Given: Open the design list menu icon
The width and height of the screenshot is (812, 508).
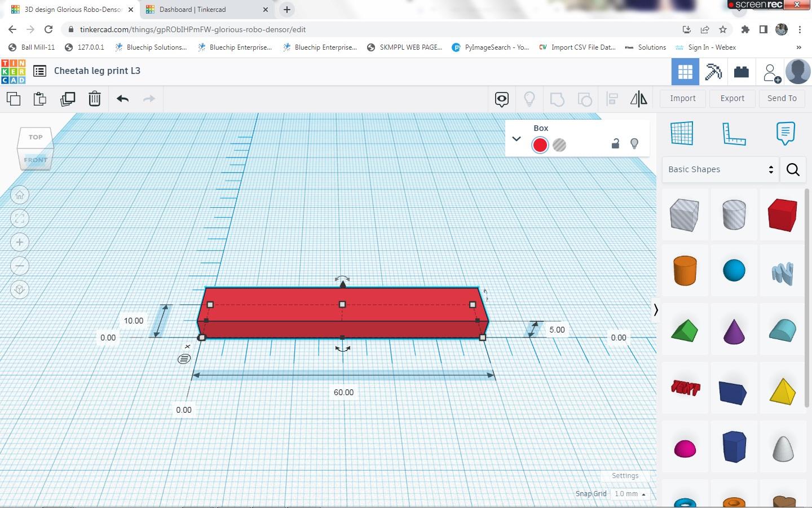Looking at the screenshot, I should point(39,71).
